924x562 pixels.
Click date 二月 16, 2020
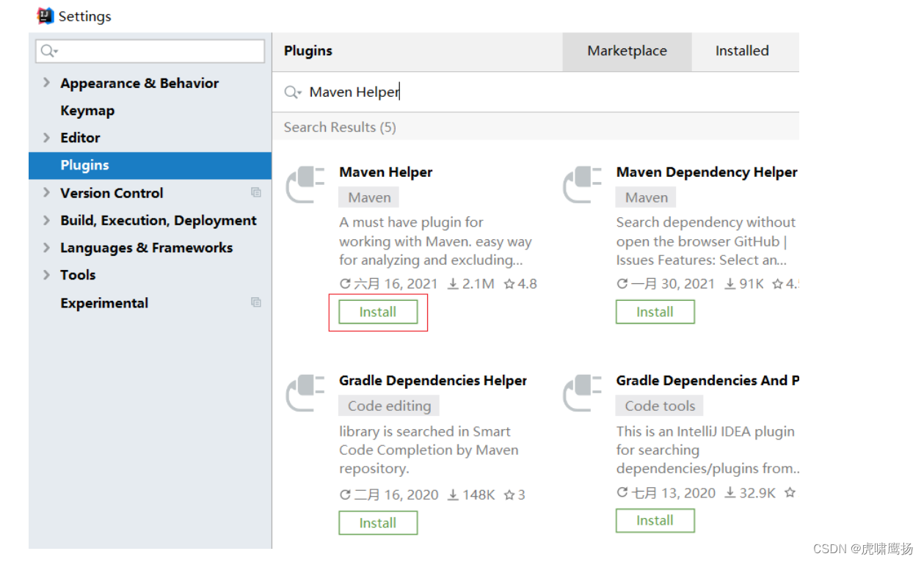pos(396,495)
